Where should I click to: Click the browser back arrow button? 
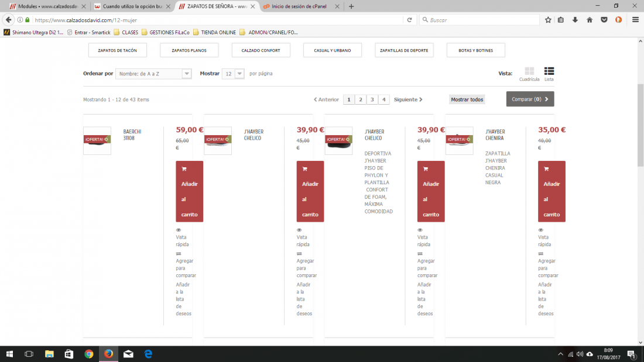pyautogui.click(x=9, y=20)
